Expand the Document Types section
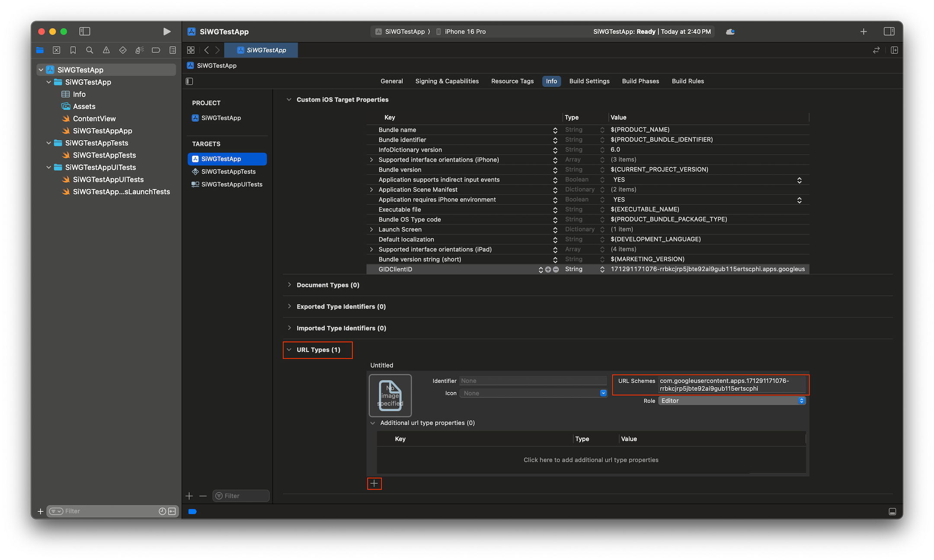This screenshot has width=934, height=560. click(289, 285)
